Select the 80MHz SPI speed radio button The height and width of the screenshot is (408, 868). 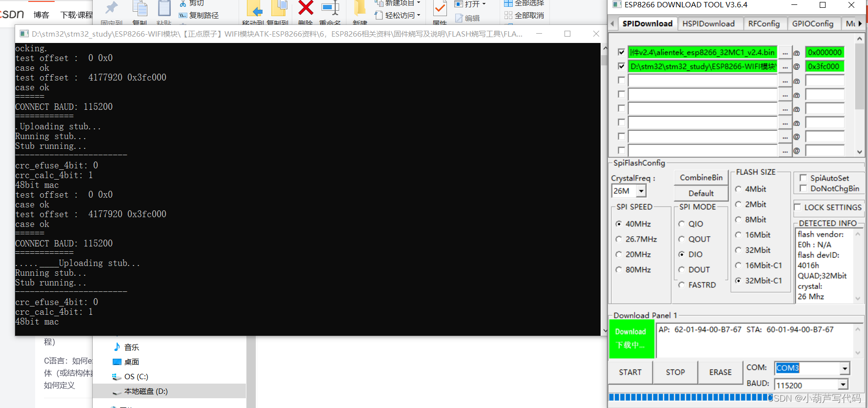pos(619,269)
